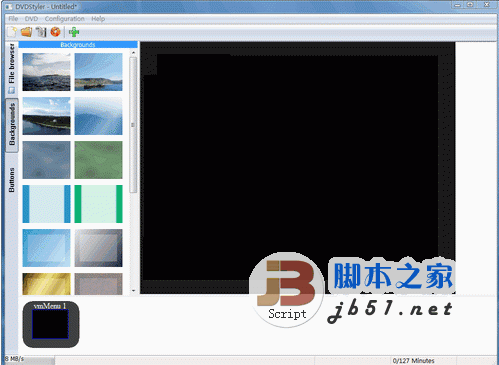
Task: Open the Help menu
Action: point(98,19)
